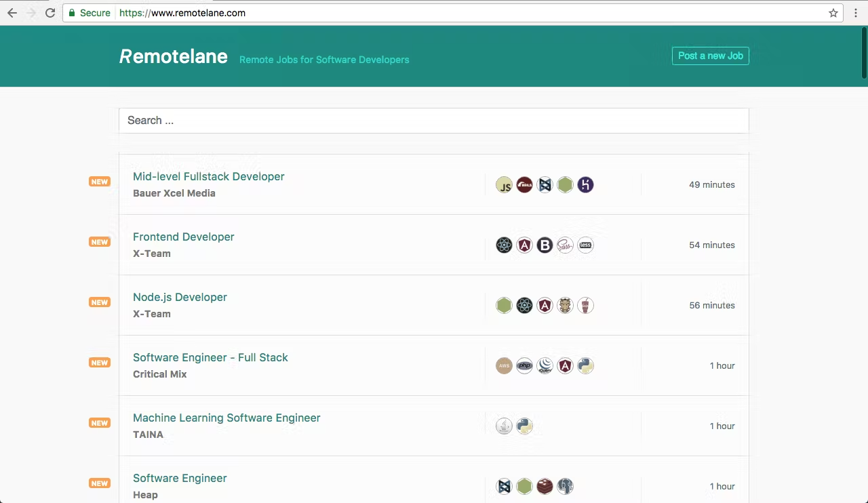Image resolution: width=868 pixels, height=503 pixels.
Task: Go back with browser back arrow
Action: click(12, 13)
